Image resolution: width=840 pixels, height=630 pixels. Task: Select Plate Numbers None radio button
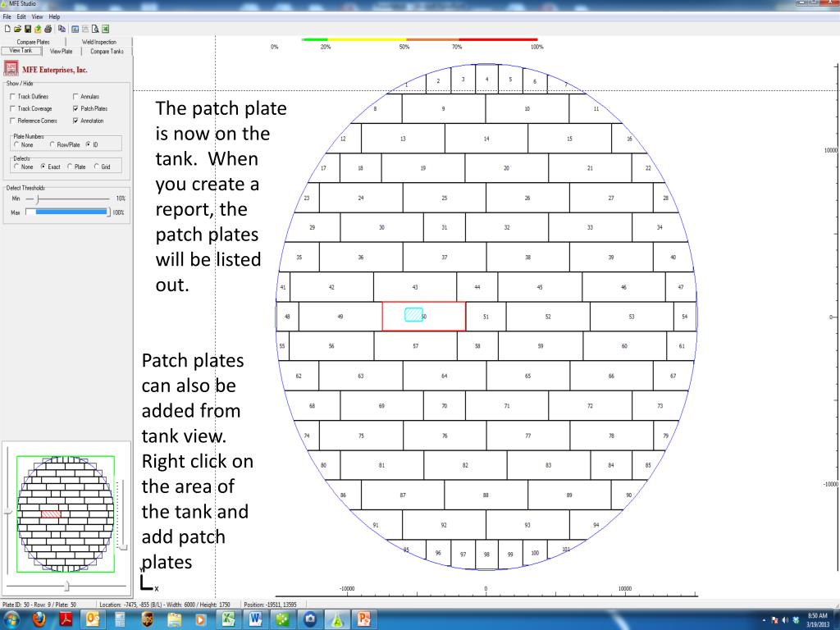pyautogui.click(x=16, y=144)
